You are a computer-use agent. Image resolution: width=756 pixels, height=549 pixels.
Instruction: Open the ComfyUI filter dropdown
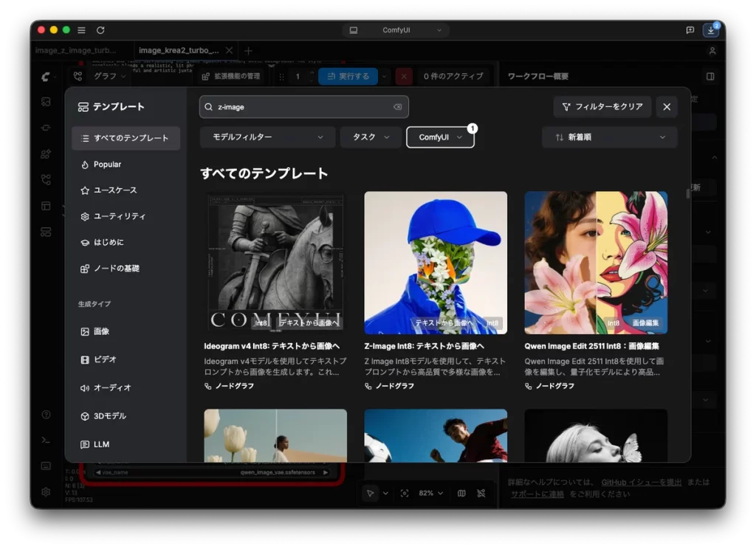(440, 137)
